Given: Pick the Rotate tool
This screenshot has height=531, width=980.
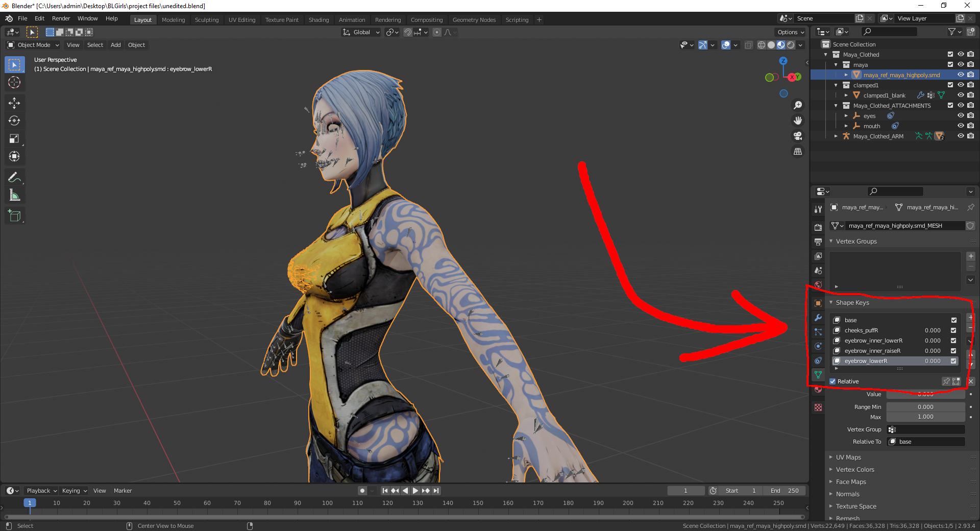Looking at the screenshot, I should [x=14, y=120].
